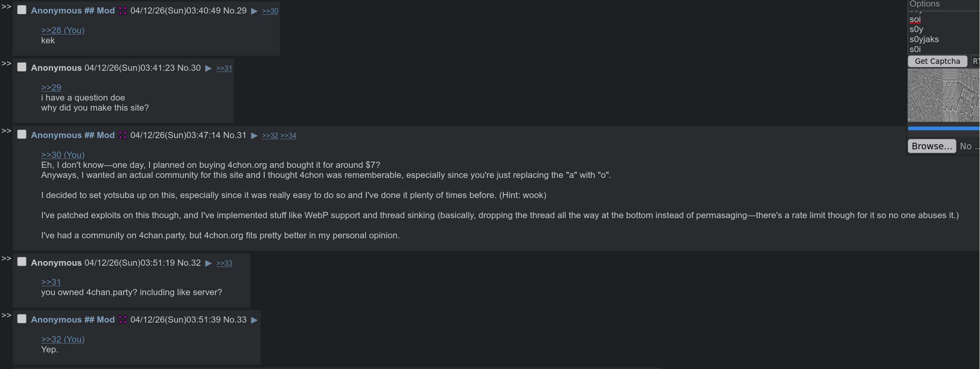Click the captcha image
The height and width of the screenshot is (369, 980).
click(x=943, y=95)
